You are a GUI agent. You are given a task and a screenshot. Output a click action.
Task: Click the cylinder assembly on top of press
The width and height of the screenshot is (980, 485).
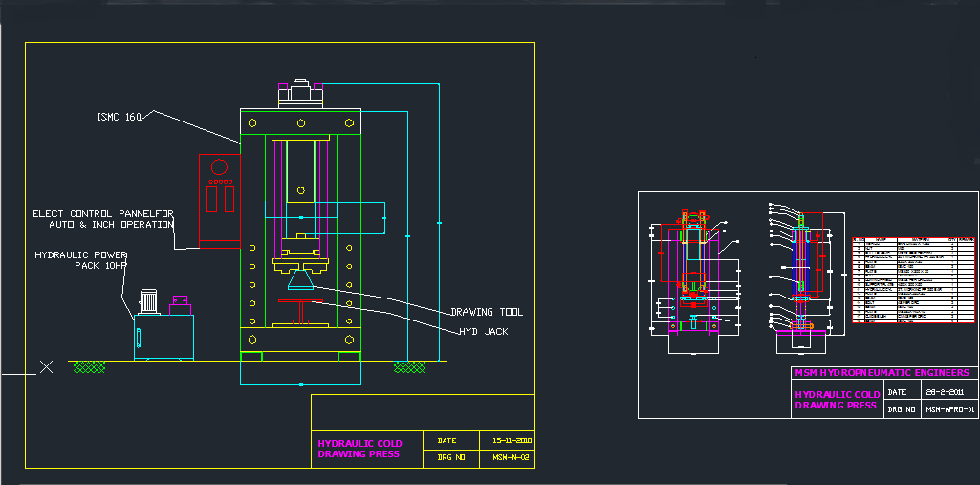point(300,95)
